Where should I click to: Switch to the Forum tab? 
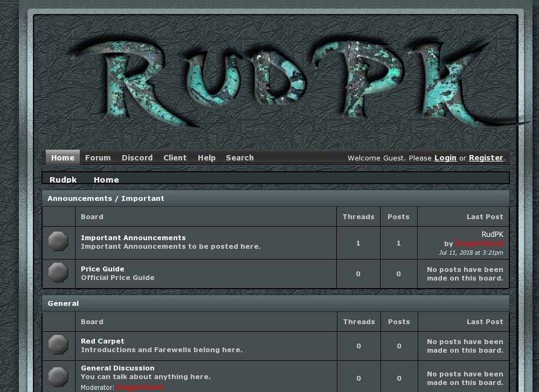98,158
